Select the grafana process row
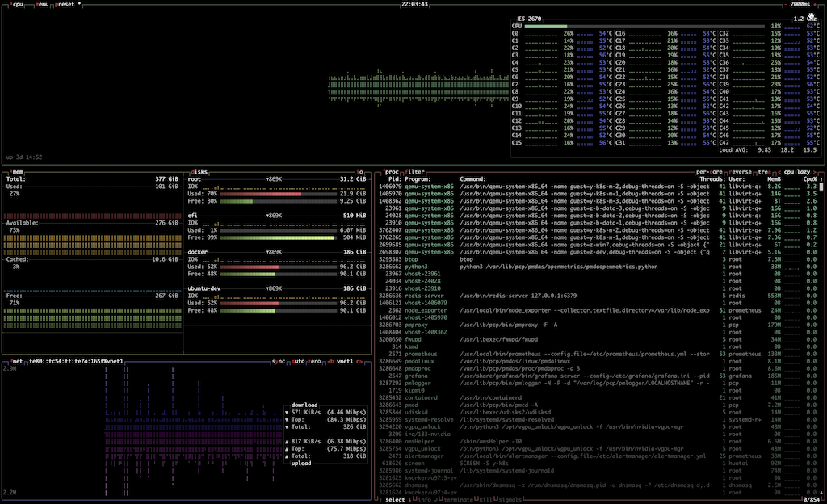Screen dimensions: 827x504 [x=598, y=376]
